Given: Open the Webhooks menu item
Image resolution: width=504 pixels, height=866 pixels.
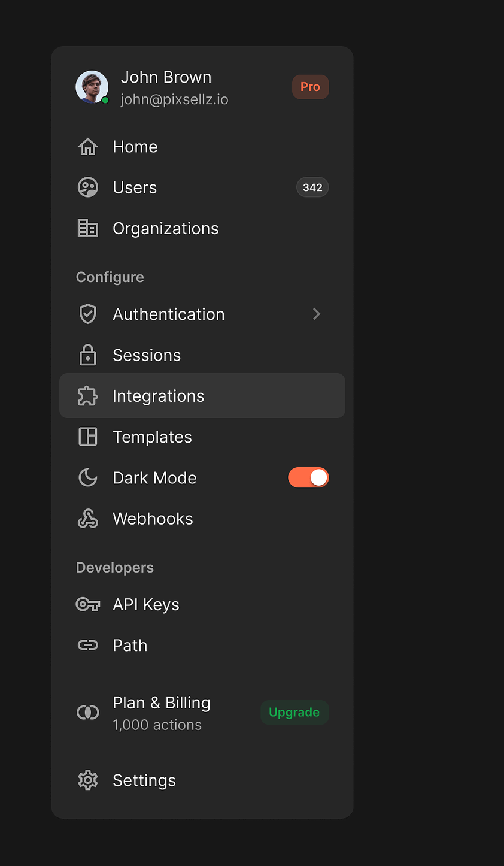Looking at the screenshot, I should click(153, 519).
